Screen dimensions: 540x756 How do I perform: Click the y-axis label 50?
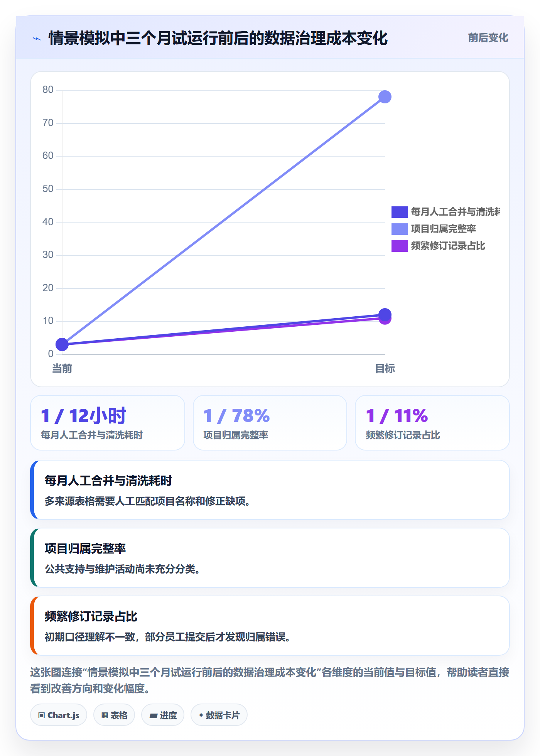point(48,189)
